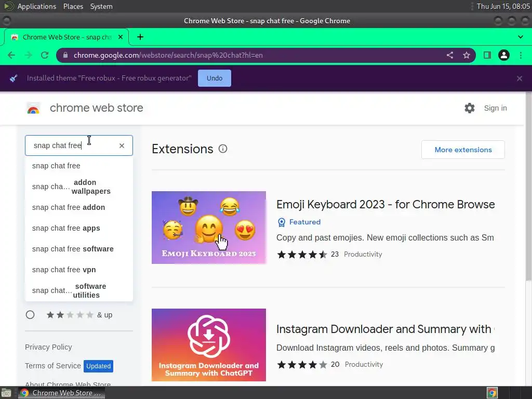The height and width of the screenshot is (399, 532).
Task: Open Instagram Downloader thumbnail
Action: [209, 345]
